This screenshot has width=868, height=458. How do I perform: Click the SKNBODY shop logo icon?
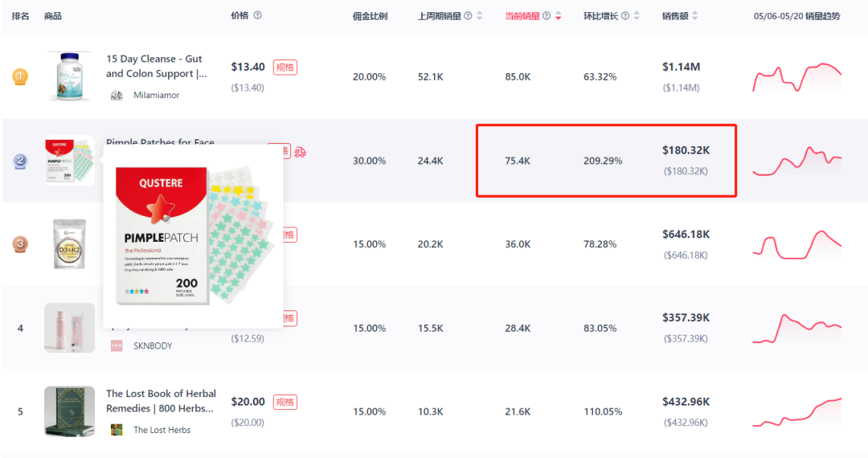coord(117,346)
